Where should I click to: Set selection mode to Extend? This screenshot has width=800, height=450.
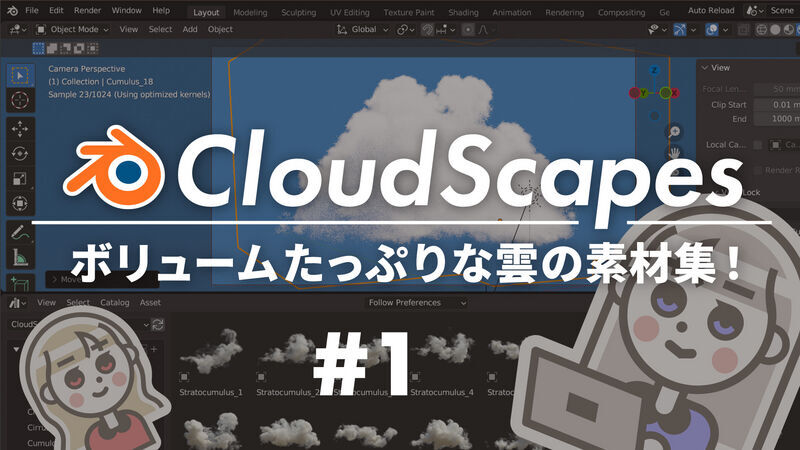pyautogui.click(x=52, y=48)
